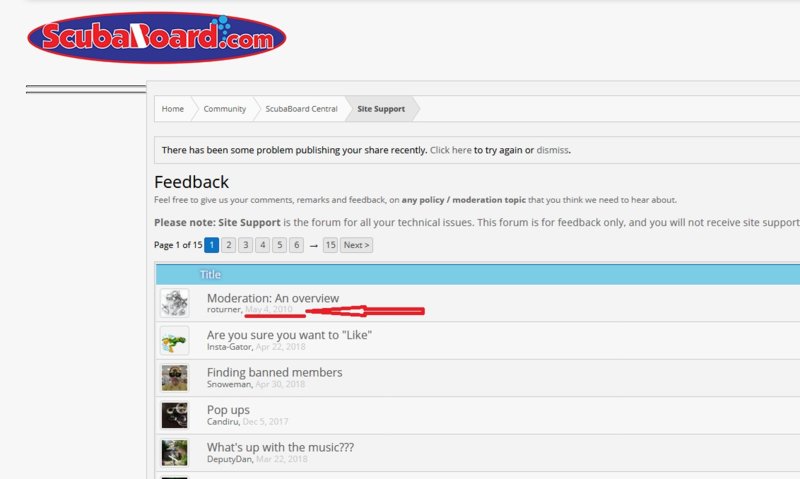Click Insta-Gator's avatar image
This screenshot has height=479, width=800.
click(x=175, y=341)
